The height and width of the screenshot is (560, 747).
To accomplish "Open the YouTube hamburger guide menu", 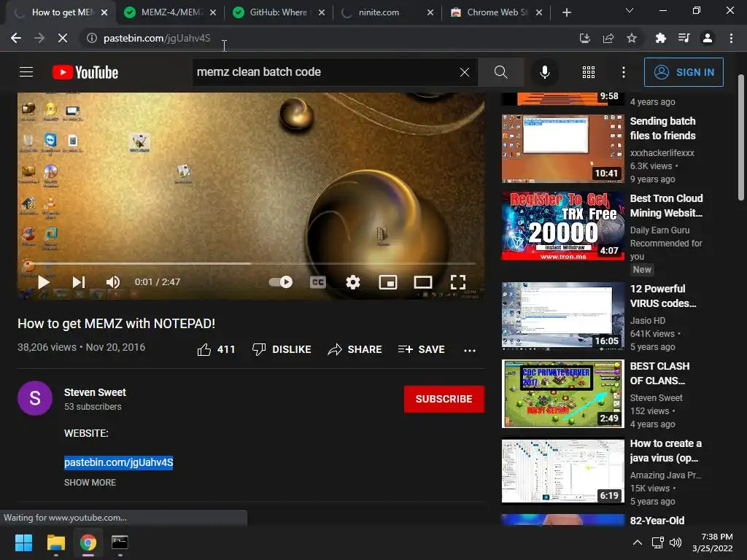I will 26,72.
